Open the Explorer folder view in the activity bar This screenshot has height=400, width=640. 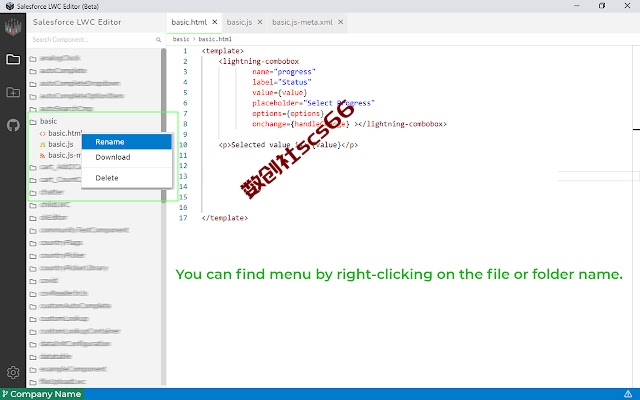[13, 60]
